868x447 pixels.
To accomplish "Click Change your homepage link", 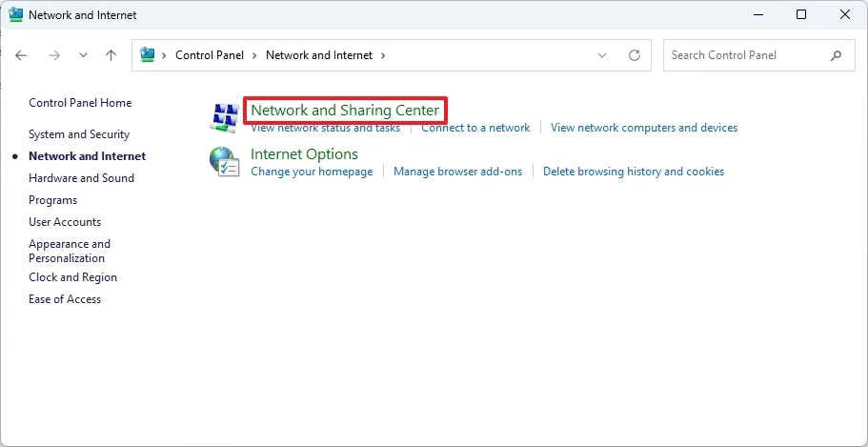I will 312,172.
